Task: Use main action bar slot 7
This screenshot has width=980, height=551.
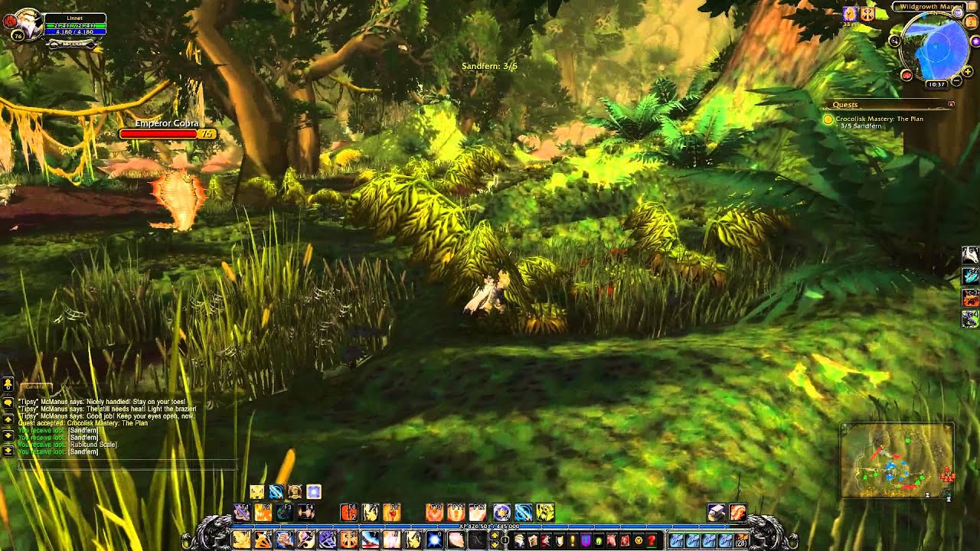Action: pyautogui.click(x=371, y=540)
